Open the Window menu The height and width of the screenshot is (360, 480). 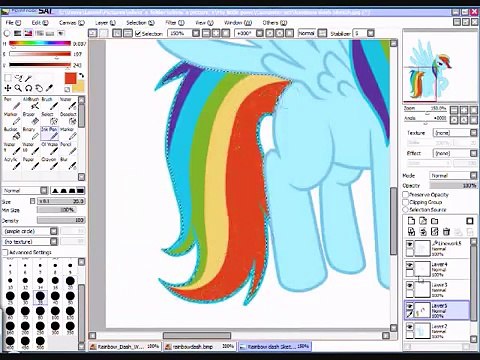[x=238, y=23]
